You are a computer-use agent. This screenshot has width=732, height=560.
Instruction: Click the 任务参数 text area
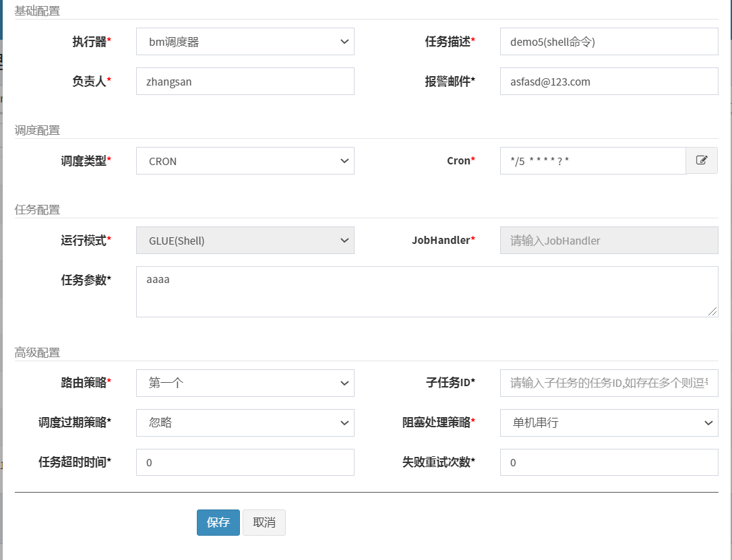click(427, 292)
